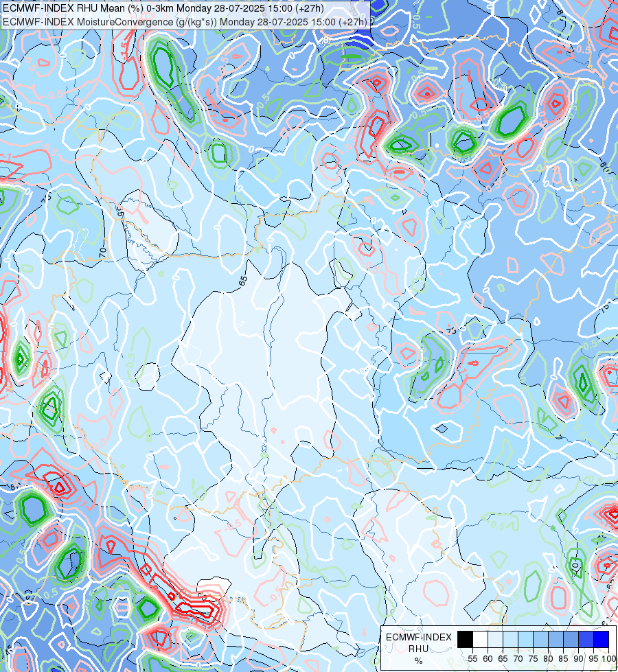Click the white 55-60% legend swatch
Viewport: 618px width, 672px height.
481,639
